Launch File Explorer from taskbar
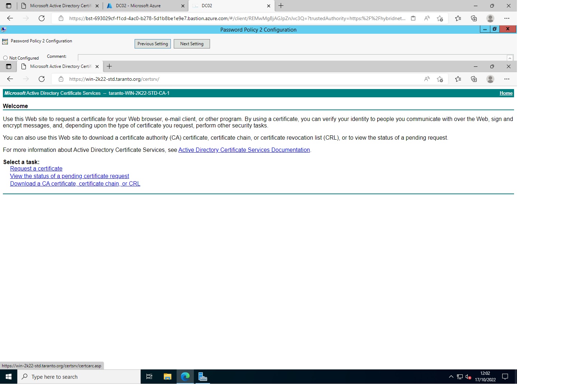Screen dimensions: 588x387 tap(167, 377)
